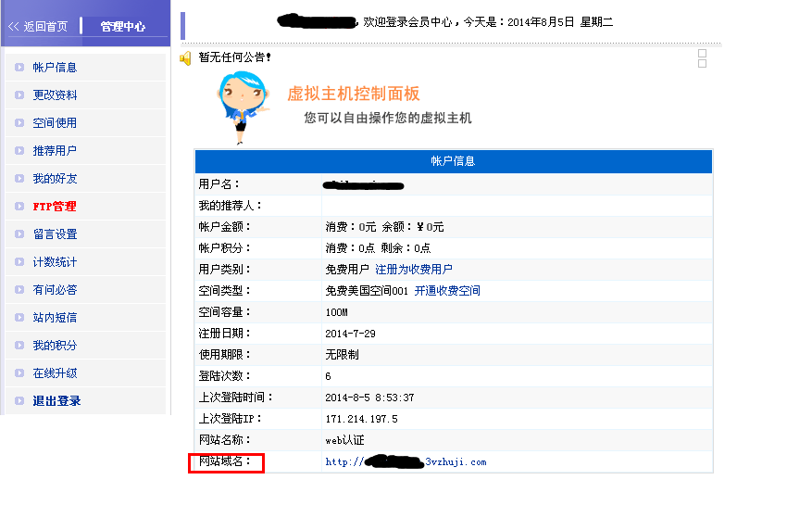Open the 管理中心 tab

(122, 27)
